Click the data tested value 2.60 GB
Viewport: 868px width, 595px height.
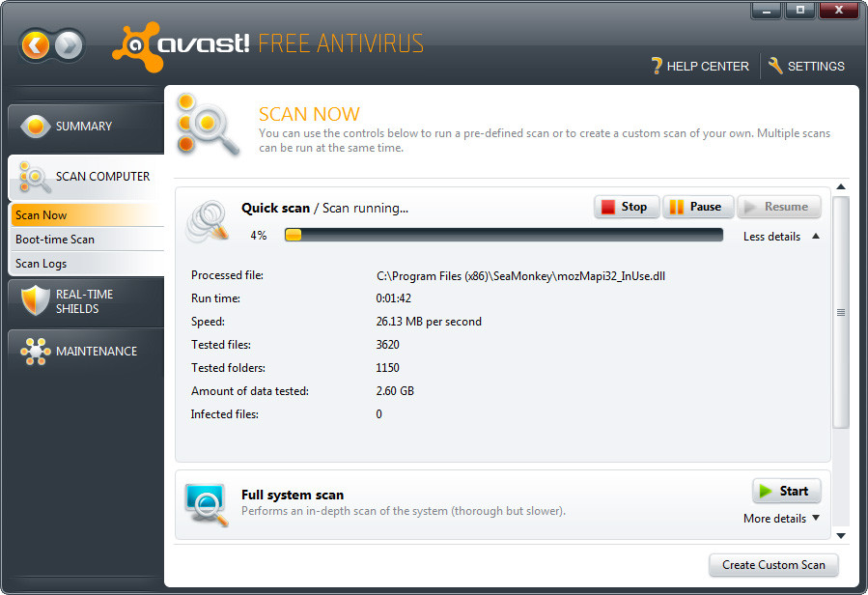395,391
